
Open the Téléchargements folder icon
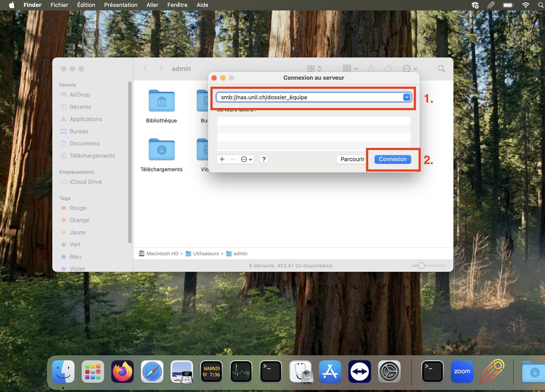pyautogui.click(x=162, y=150)
